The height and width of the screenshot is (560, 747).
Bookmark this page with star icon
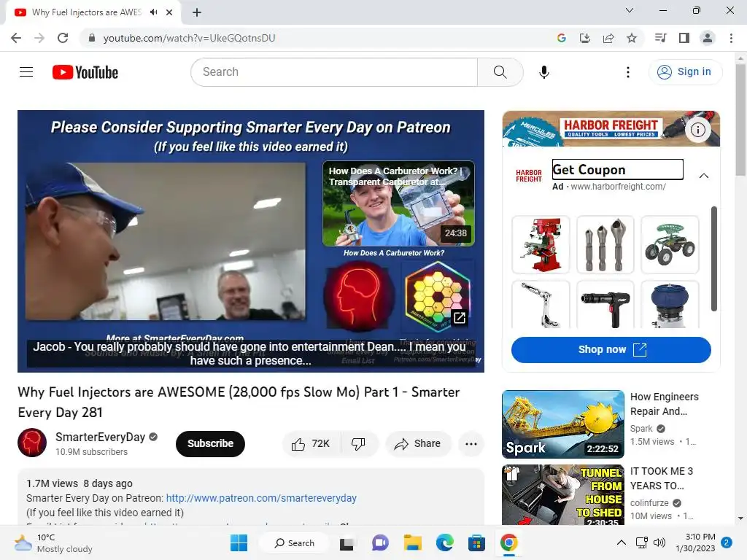(x=631, y=38)
